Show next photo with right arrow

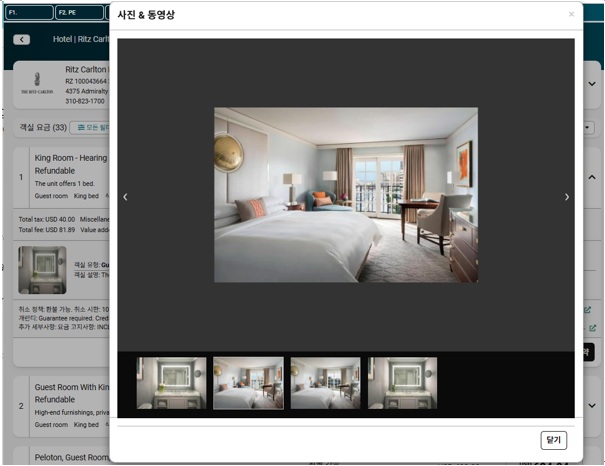pyautogui.click(x=566, y=197)
